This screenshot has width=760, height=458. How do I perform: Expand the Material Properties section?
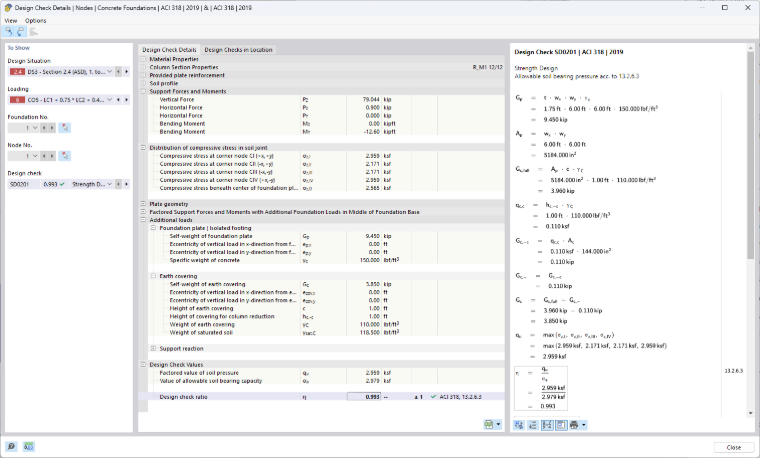tap(143, 59)
